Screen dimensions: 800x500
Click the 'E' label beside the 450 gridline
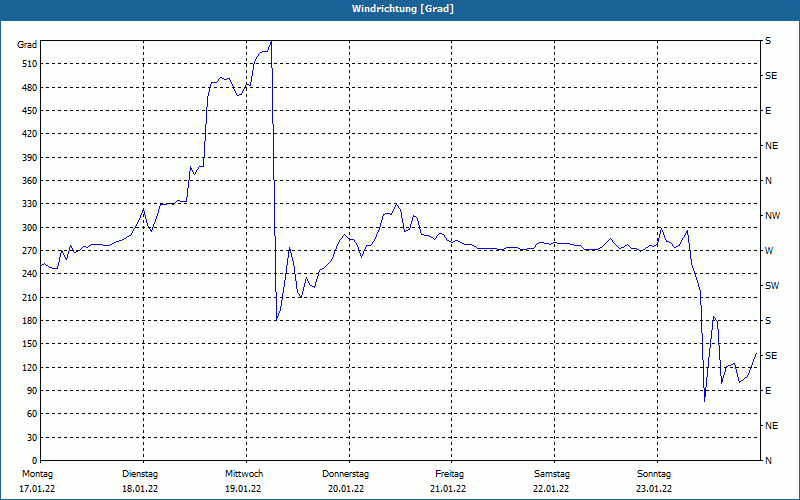pyautogui.click(x=768, y=111)
